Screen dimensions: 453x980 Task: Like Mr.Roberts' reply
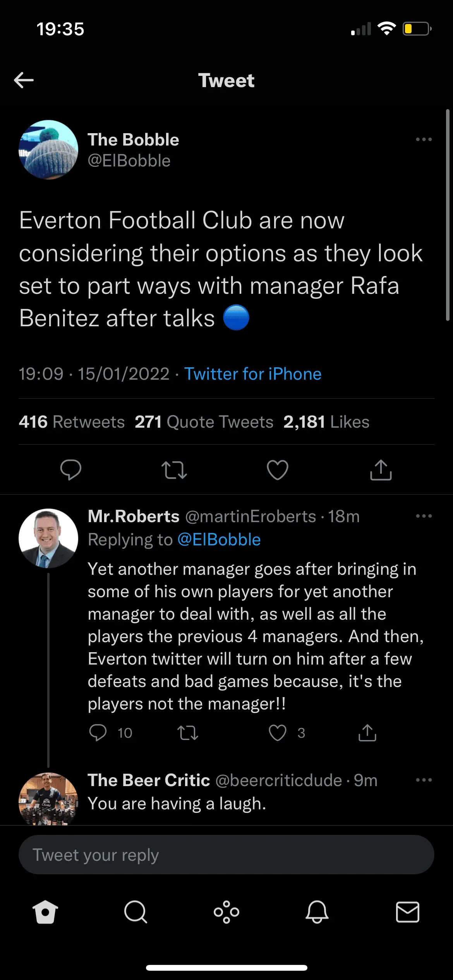tap(278, 733)
